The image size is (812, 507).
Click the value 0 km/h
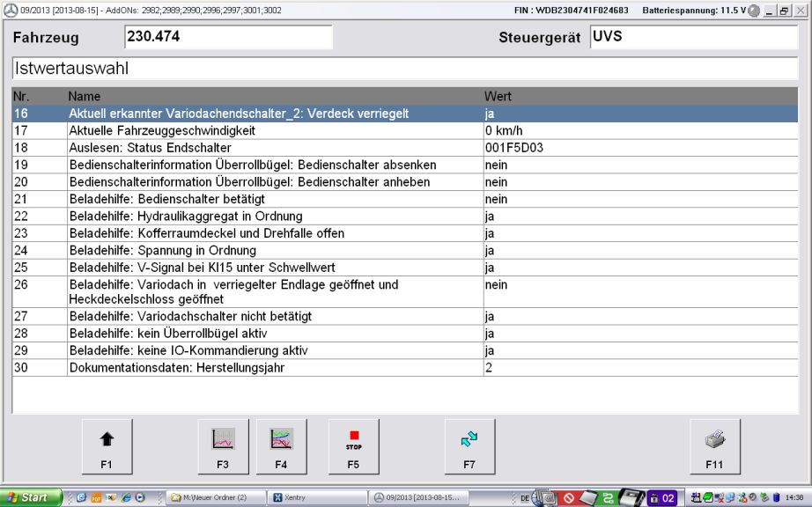point(504,130)
